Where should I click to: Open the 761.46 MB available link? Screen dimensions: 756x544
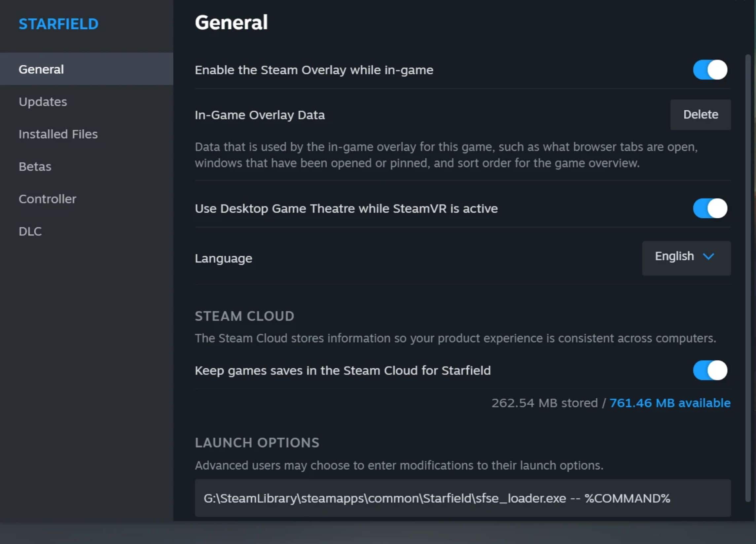(670, 403)
